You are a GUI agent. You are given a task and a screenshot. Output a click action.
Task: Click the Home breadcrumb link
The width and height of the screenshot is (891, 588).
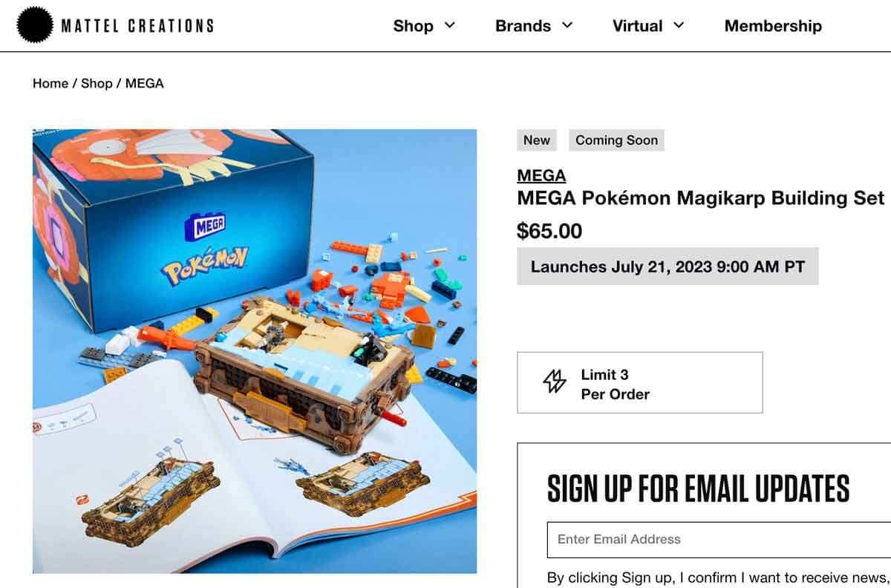tap(49, 83)
